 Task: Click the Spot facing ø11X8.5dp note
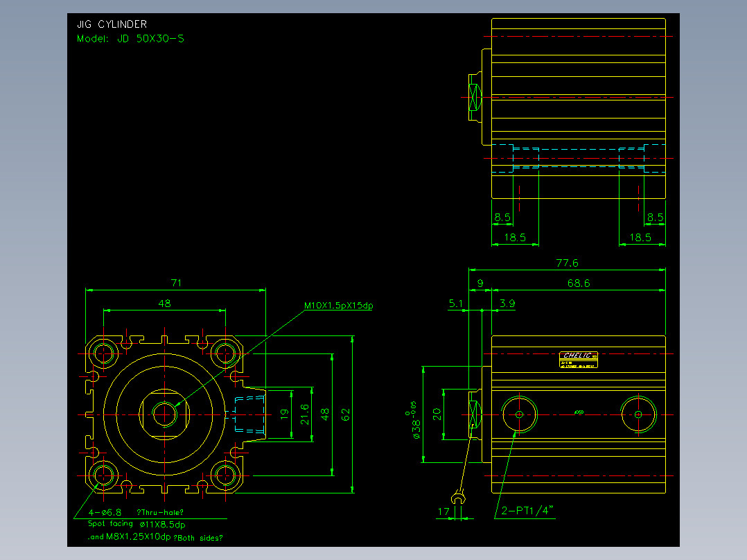[x=137, y=524]
